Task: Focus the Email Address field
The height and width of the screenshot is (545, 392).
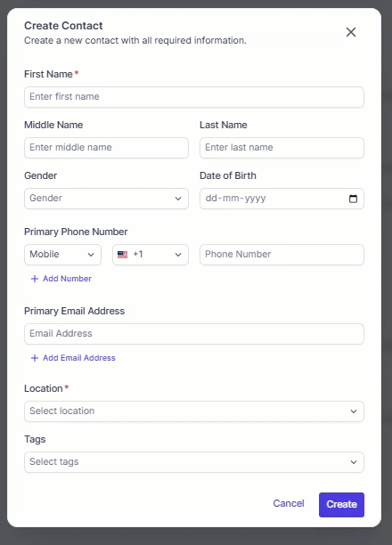Action: click(x=194, y=334)
